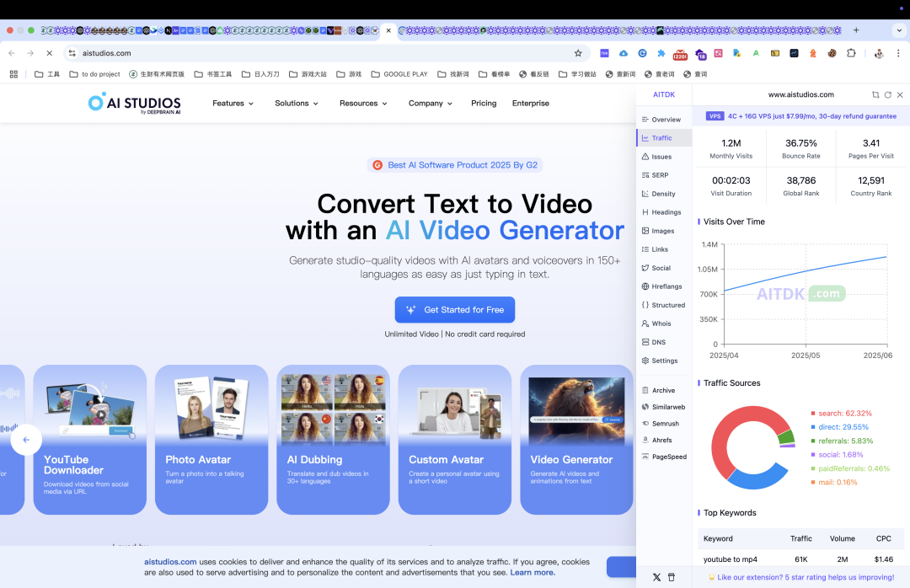910x588 pixels.
Task: Expand the Company dropdown menu
Action: [x=430, y=104]
